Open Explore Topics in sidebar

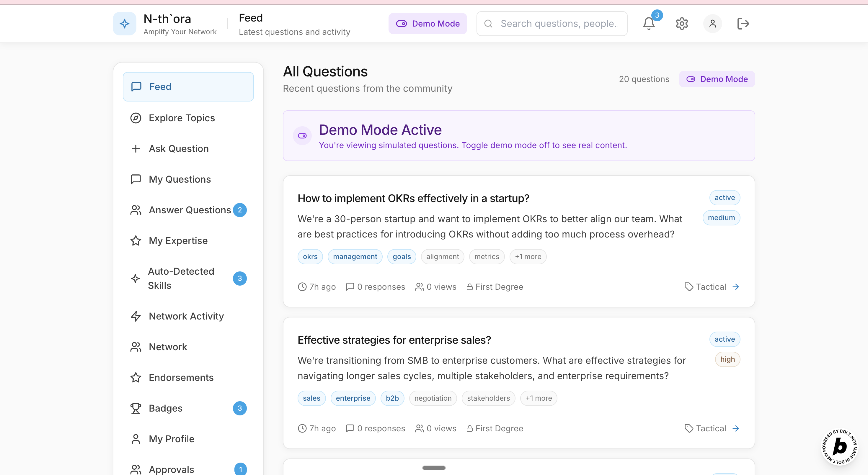pyautogui.click(x=182, y=118)
